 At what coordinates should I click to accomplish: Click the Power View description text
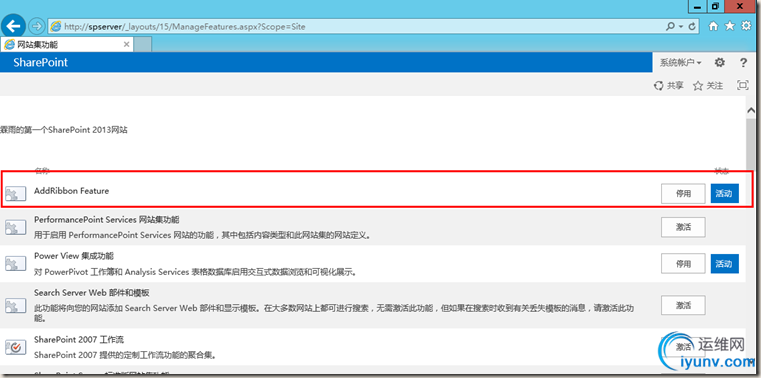point(196,272)
